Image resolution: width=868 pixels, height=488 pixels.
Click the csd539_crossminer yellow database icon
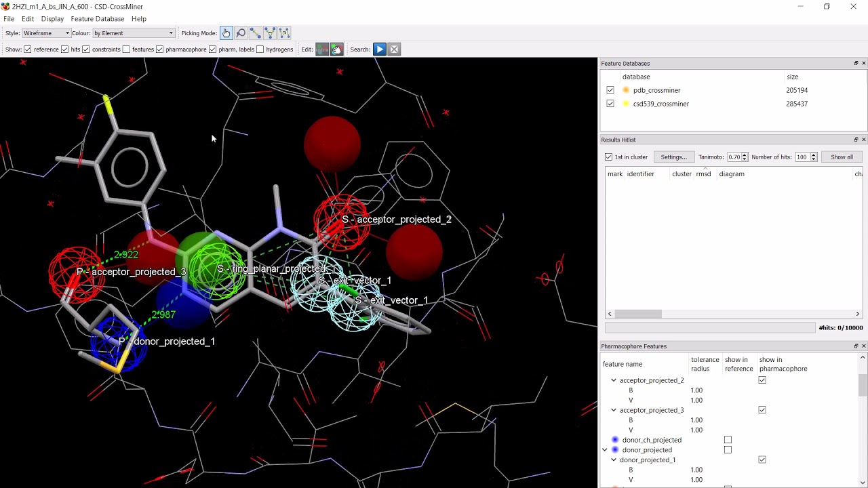[x=626, y=104]
